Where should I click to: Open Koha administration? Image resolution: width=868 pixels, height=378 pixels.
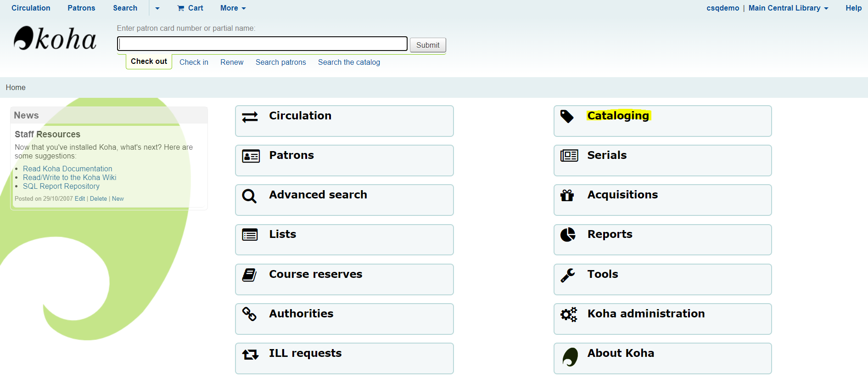pos(663,319)
